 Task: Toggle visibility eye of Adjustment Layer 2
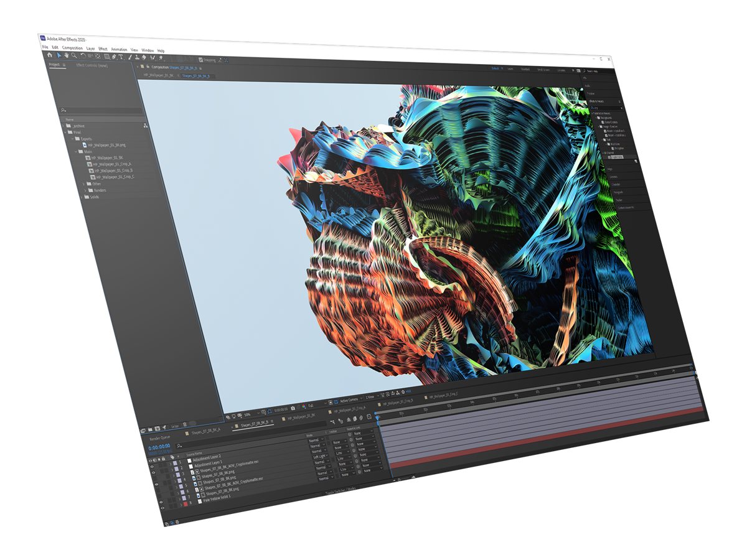coord(151,467)
